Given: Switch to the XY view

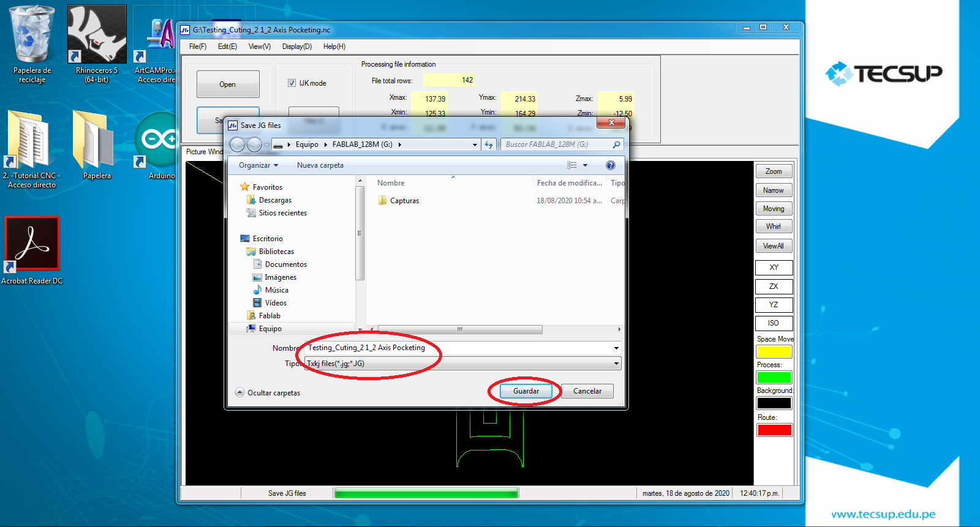Looking at the screenshot, I should click(x=774, y=267).
